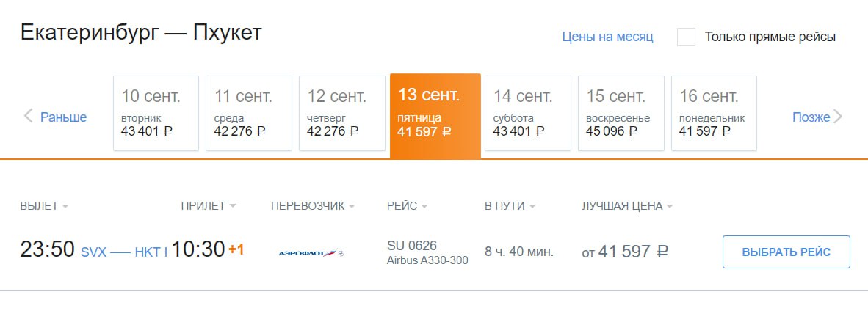Screen dimensions: 868x311
Task: Sort by Прилет column dropdown arrow
Action: click(x=233, y=206)
